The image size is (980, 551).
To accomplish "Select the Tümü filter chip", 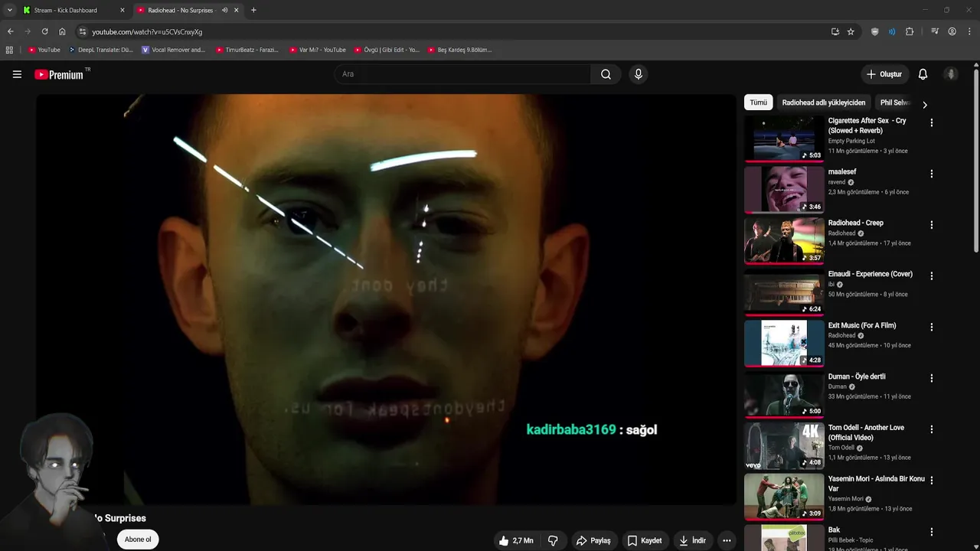I will 758,103.
